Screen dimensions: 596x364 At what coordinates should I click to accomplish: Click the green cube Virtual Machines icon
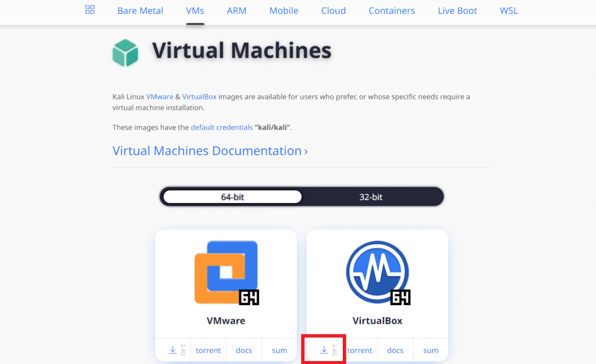pos(125,52)
